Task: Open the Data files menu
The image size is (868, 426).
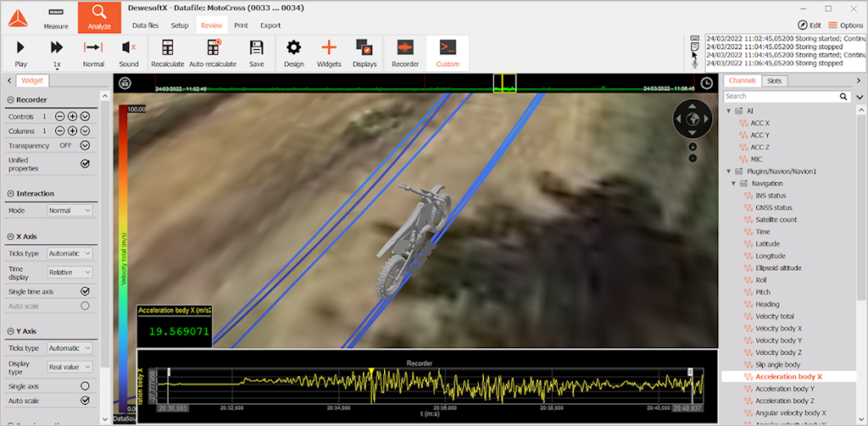Action: (146, 25)
